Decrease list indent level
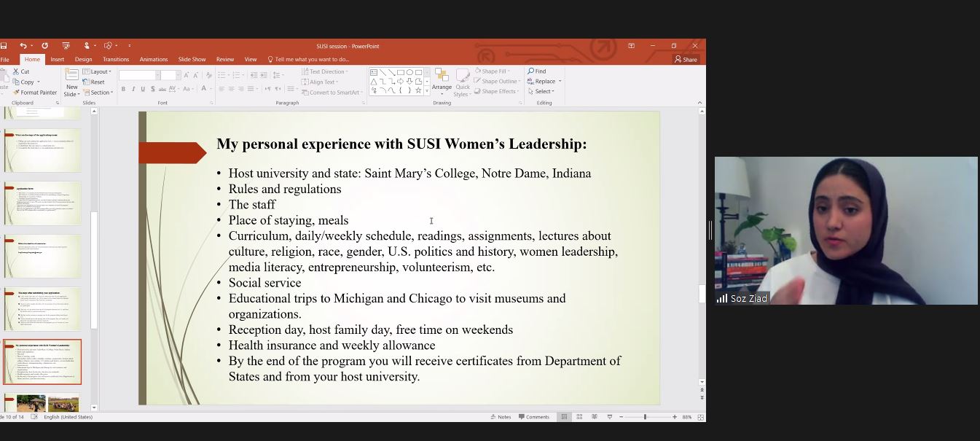980x441 pixels. [254, 75]
